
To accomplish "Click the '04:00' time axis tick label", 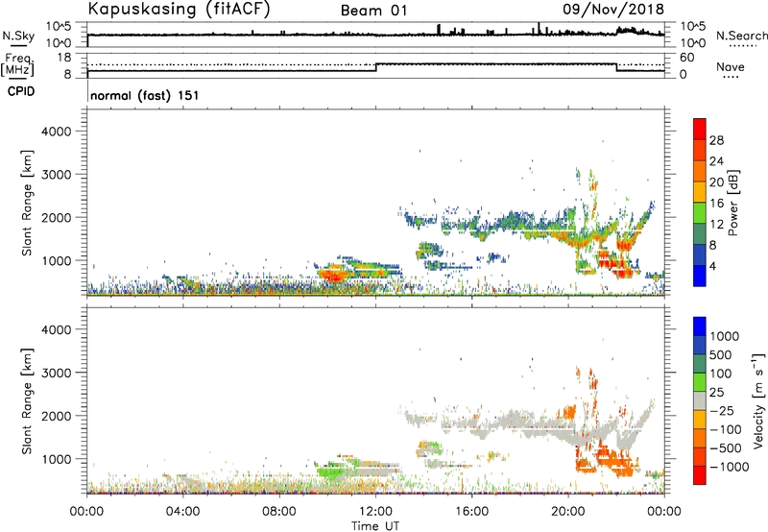I will tap(183, 512).
